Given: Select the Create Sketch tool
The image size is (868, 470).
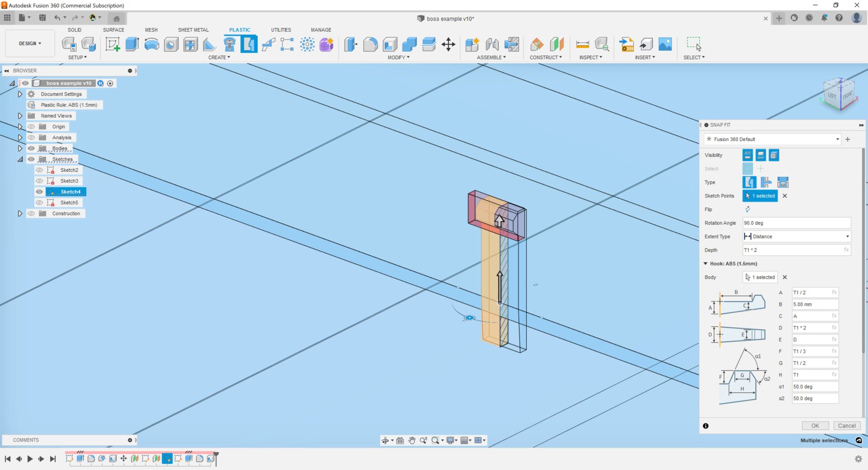Looking at the screenshot, I should point(112,44).
